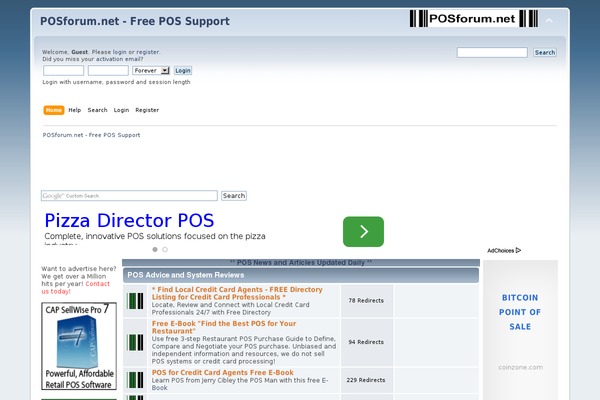This screenshot has height=400, width=600.
Task: Click the green arrow ad button
Action: coord(363,232)
